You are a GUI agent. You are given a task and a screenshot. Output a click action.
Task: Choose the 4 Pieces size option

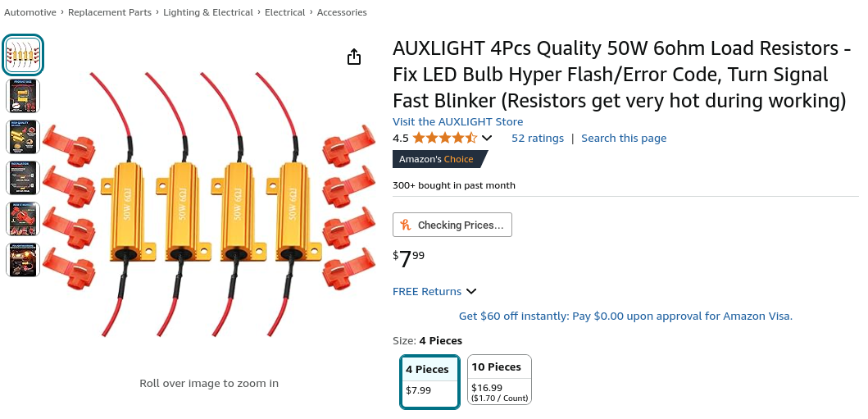point(429,380)
